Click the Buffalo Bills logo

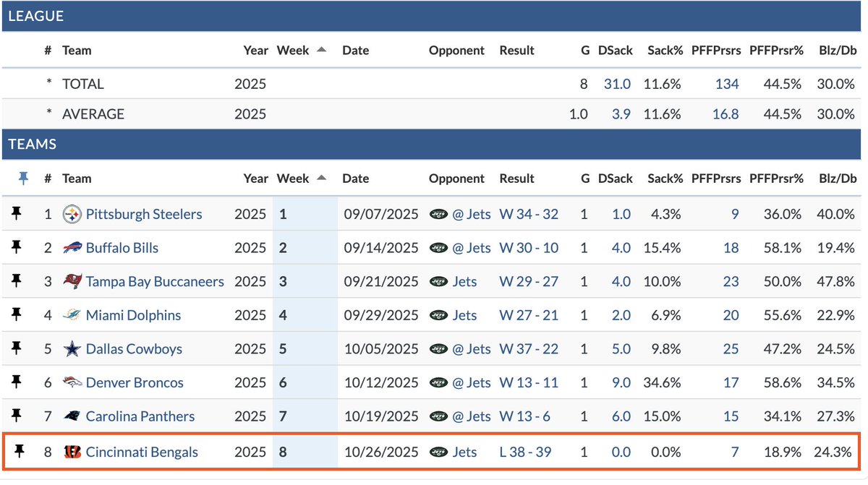[x=72, y=248]
